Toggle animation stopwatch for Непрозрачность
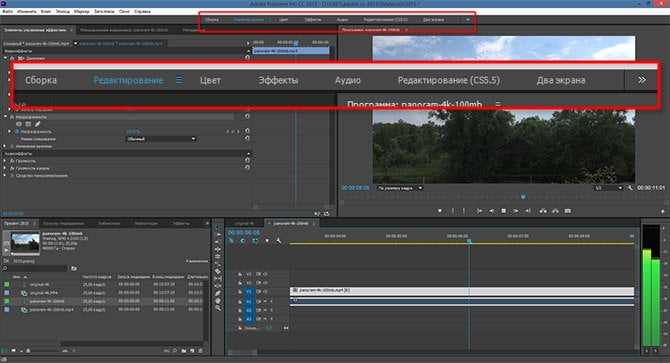The height and width of the screenshot is (363, 670). (17, 131)
